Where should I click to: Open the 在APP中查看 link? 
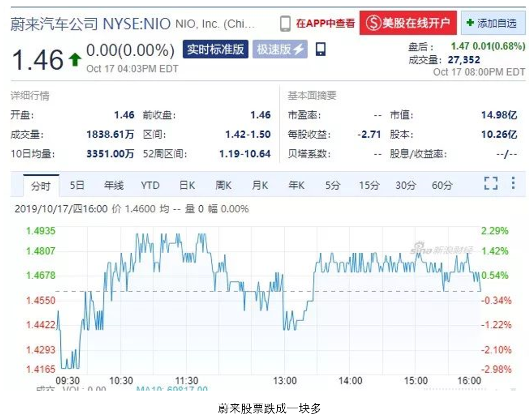pos(326,23)
